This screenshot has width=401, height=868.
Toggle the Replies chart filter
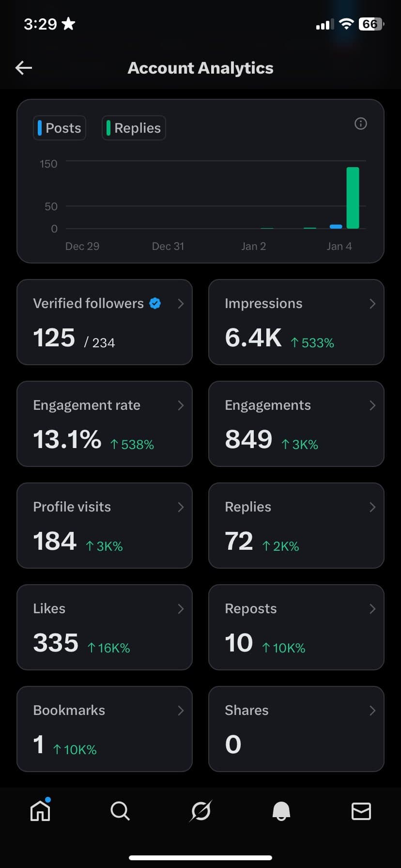134,128
